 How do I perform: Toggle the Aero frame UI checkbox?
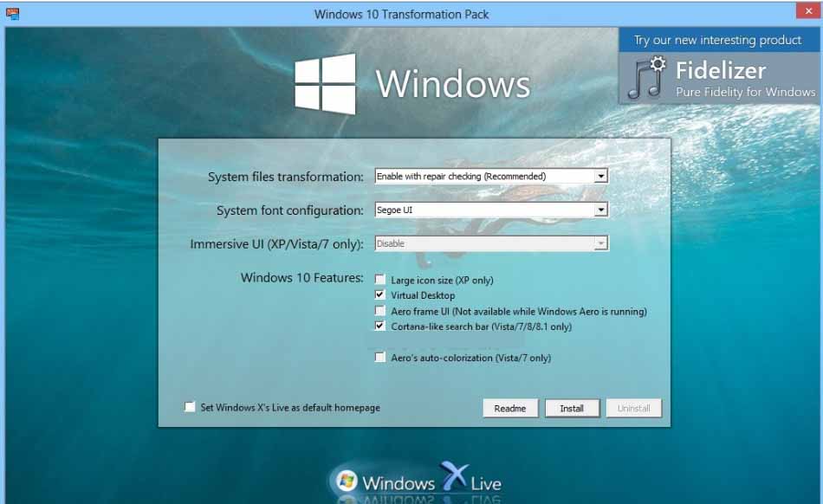point(380,311)
